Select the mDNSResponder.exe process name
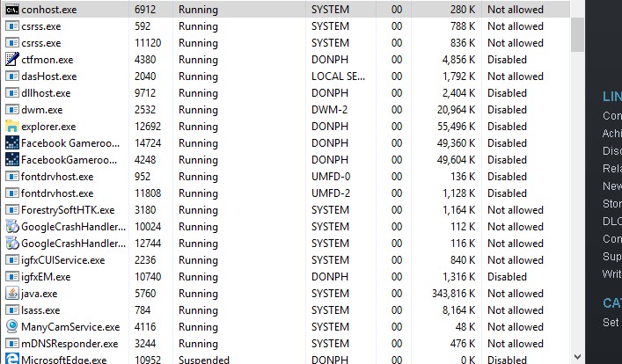The width and height of the screenshot is (622, 364). pos(70,344)
